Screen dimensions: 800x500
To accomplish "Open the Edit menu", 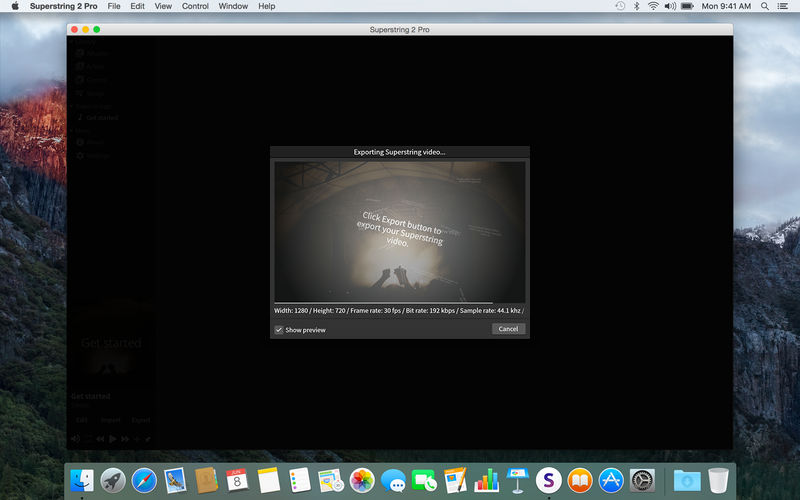I will 137,6.
